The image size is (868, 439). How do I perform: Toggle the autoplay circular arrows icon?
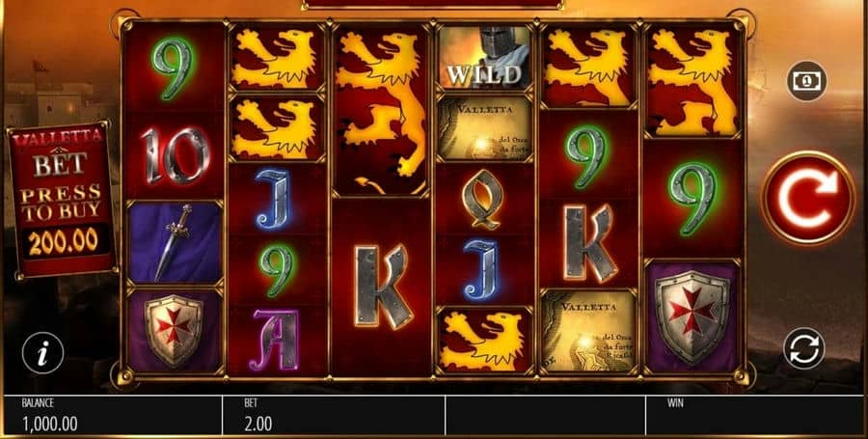pyautogui.click(x=803, y=348)
